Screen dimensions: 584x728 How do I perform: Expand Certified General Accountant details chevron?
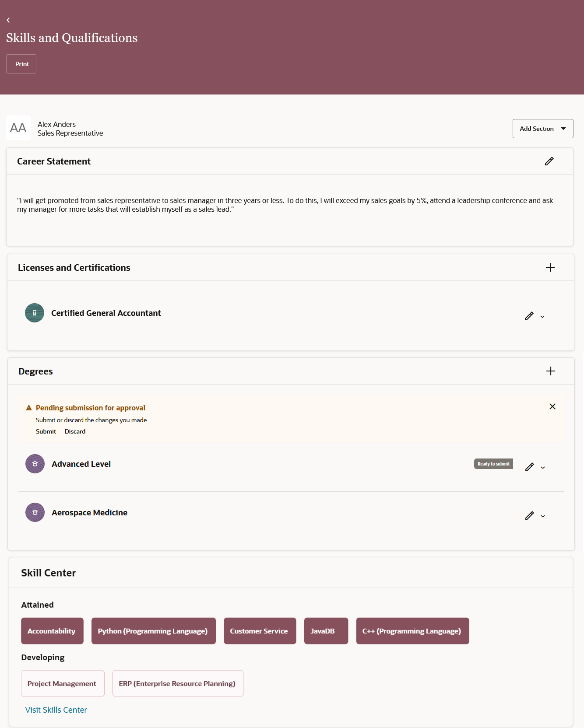[x=542, y=317]
